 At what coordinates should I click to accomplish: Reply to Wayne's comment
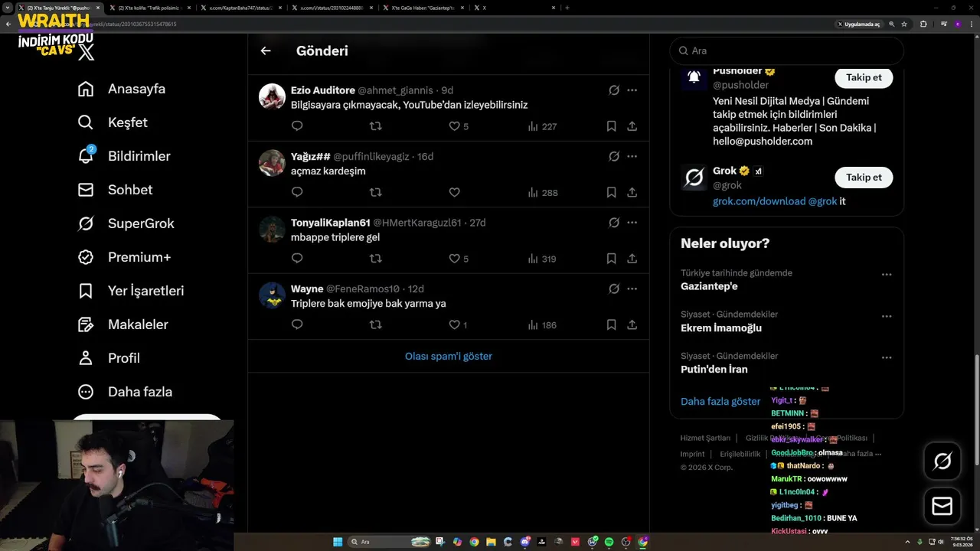pyautogui.click(x=297, y=325)
